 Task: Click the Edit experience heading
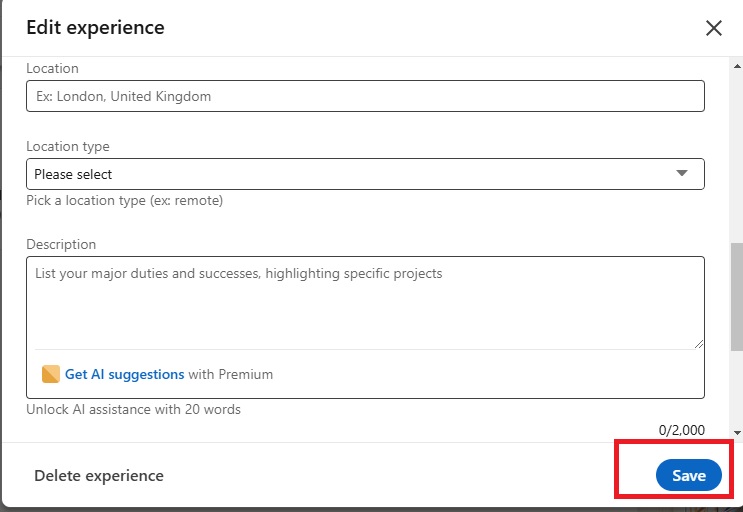pos(95,27)
